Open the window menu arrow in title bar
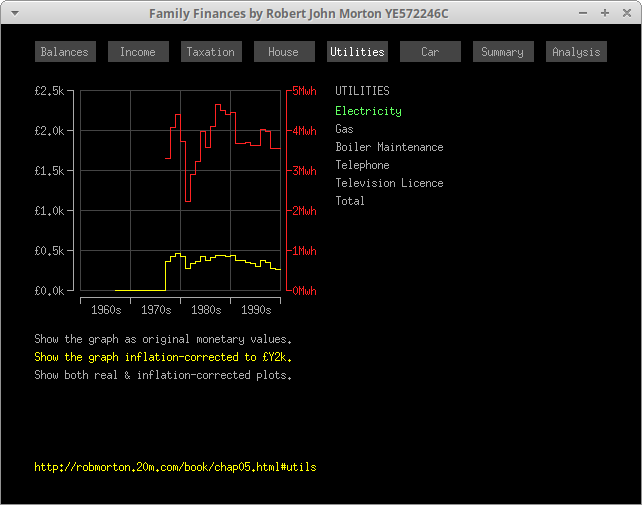 pos(14,13)
